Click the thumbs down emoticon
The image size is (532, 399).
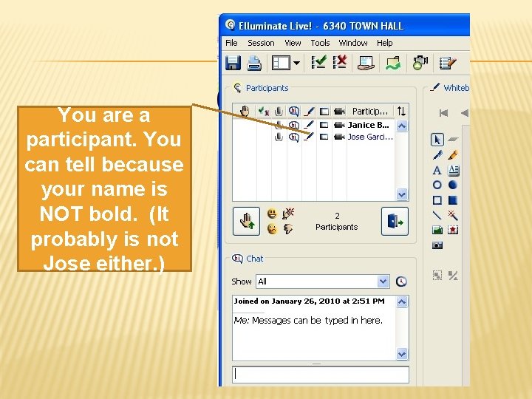tap(288, 229)
